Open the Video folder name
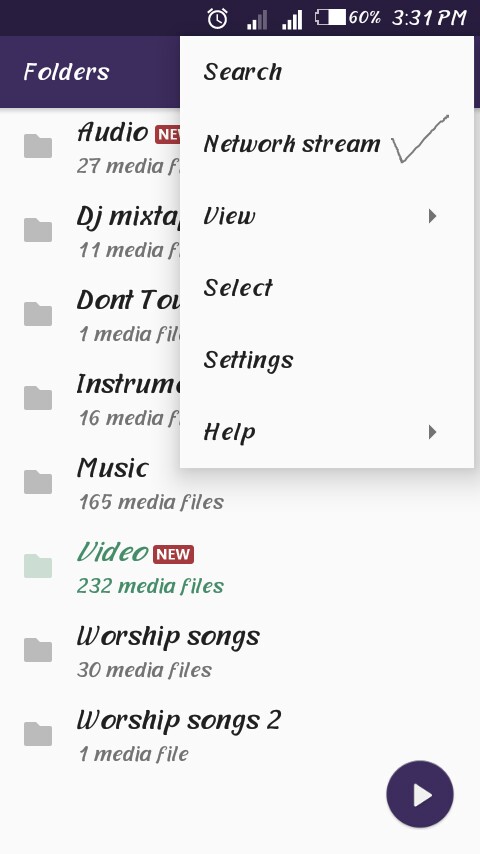The height and width of the screenshot is (854, 480). [x=112, y=552]
